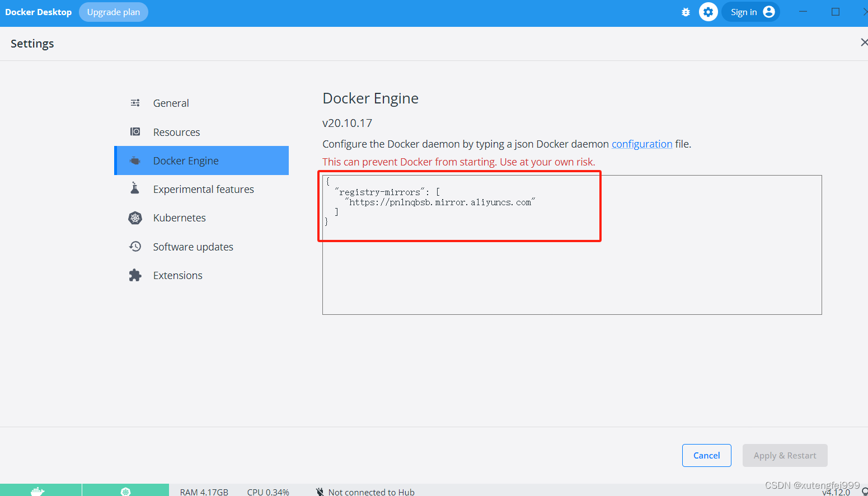This screenshot has width=868, height=496.
Task: Click the Software updates clock icon
Action: pos(135,247)
